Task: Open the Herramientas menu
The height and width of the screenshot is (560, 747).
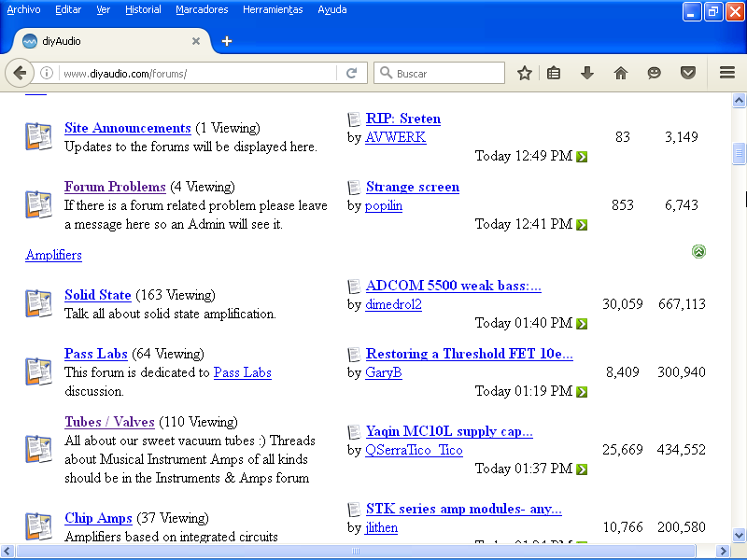Action: click(273, 9)
